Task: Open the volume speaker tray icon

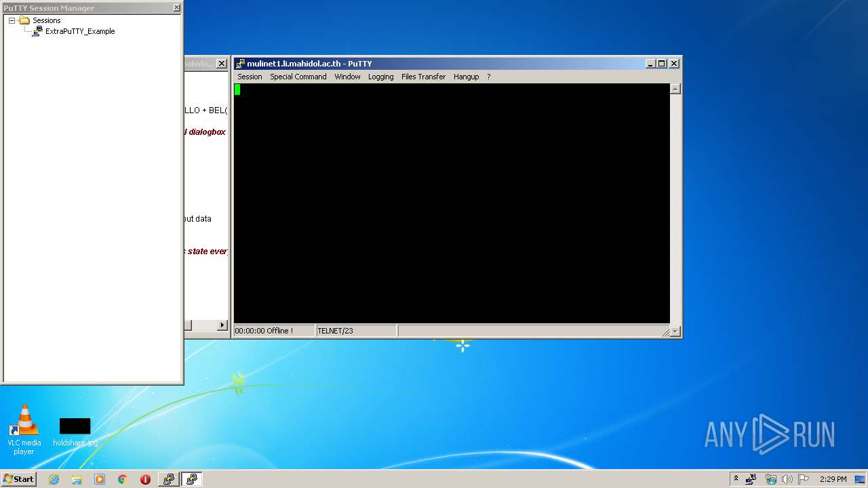Action: tap(787, 479)
